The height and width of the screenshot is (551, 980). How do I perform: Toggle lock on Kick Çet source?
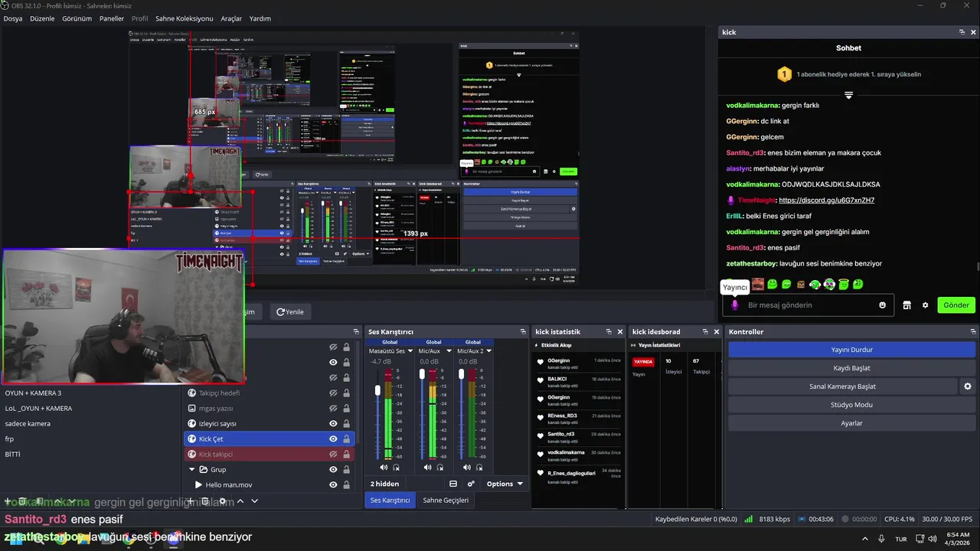346,439
